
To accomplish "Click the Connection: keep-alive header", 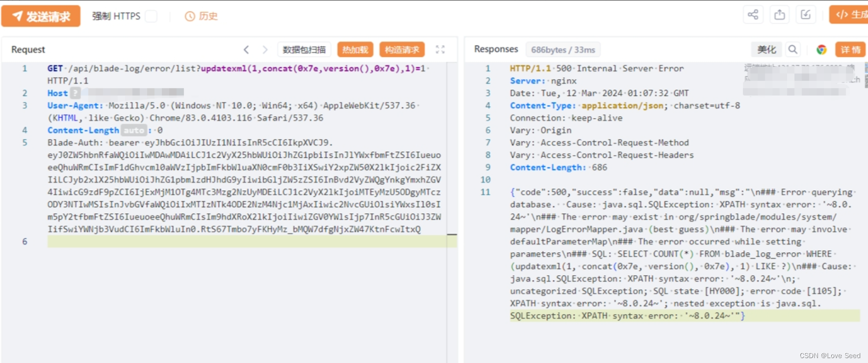I will [566, 118].
